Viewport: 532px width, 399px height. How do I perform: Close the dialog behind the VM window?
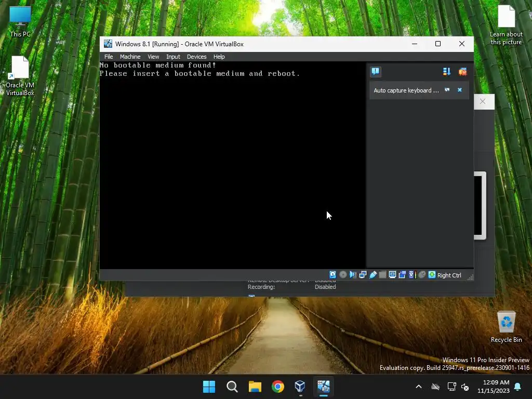(483, 101)
